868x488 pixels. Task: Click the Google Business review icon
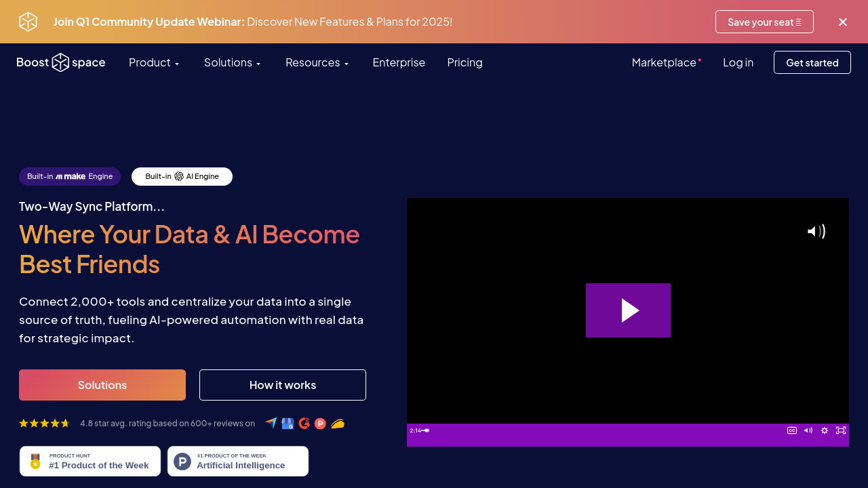pyautogui.click(x=288, y=424)
